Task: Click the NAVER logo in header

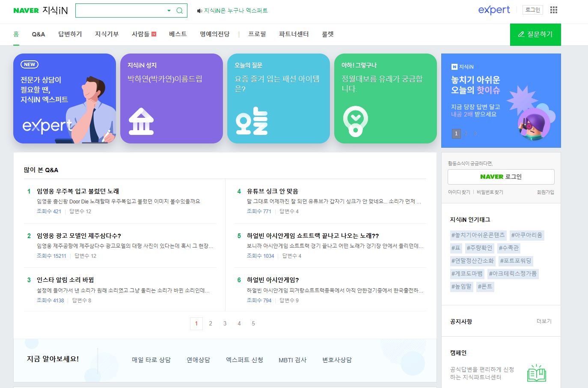Action: pos(26,11)
